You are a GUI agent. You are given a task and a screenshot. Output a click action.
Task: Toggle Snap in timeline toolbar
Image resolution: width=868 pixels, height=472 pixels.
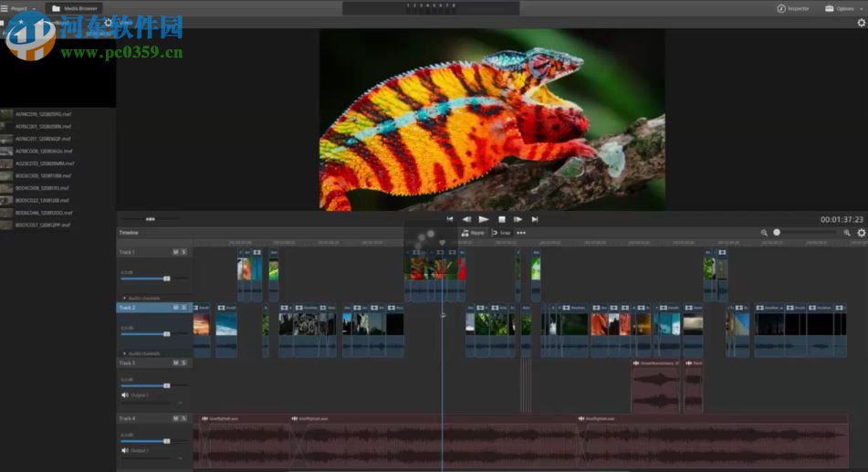(x=501, y=233)
